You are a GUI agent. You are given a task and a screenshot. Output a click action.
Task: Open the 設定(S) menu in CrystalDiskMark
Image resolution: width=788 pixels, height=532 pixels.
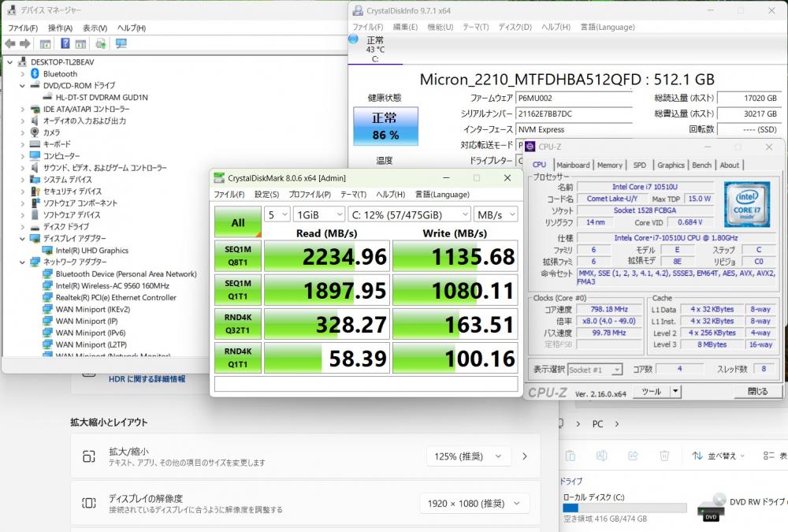266,195
